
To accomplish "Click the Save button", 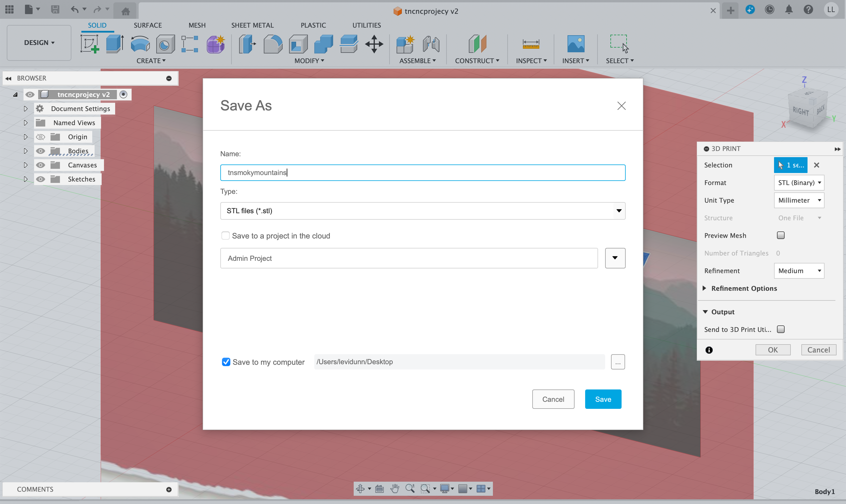I will click(x=603, y=399).
